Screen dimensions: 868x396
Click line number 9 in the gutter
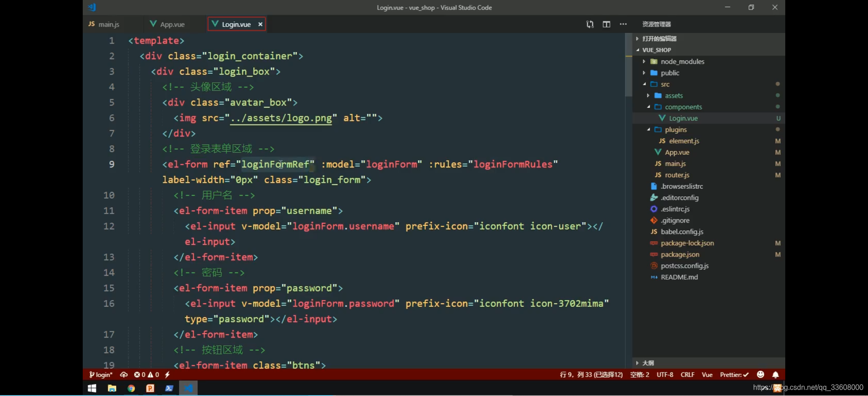(x=111, y=164)
